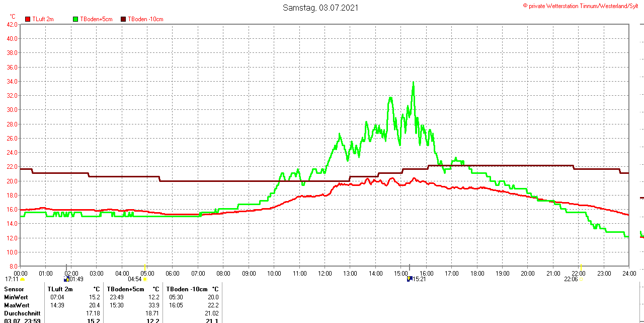Click the red TLuft 2m legend square
This screenshot has height=323, width=644.
point(28,19)
